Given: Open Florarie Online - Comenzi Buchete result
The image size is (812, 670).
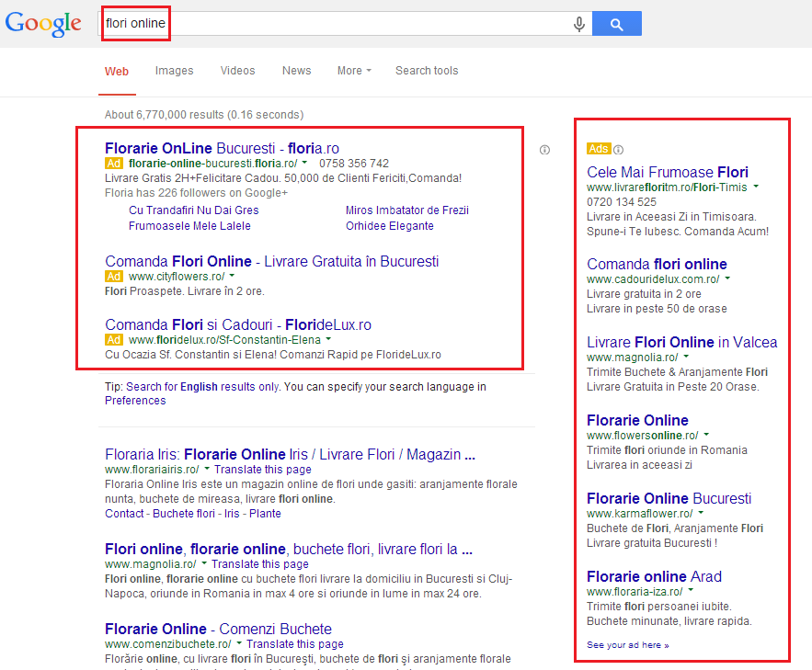Looking at the screenshot, I should click(218, 629).
